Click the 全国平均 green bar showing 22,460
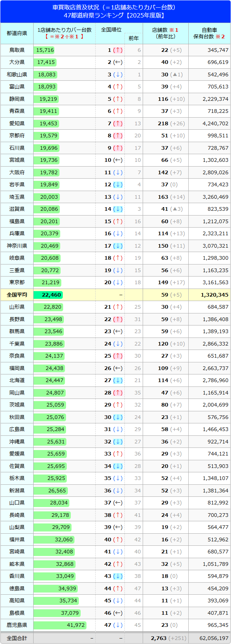 48,295
